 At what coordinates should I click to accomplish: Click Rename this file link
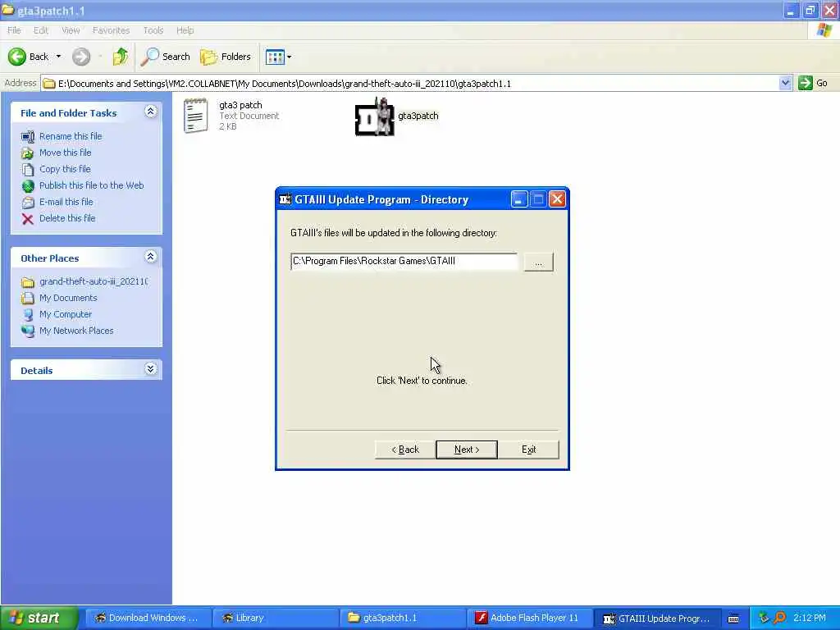pos(71,136)
